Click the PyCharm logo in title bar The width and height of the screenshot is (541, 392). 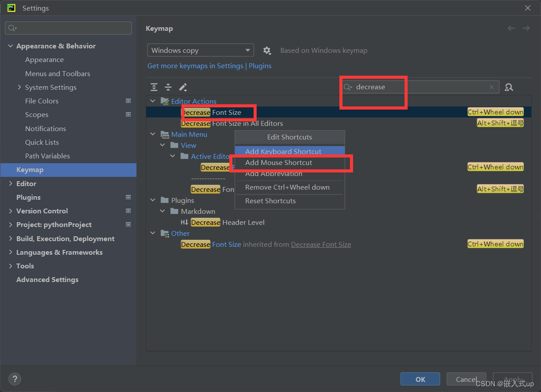(11, 8)
